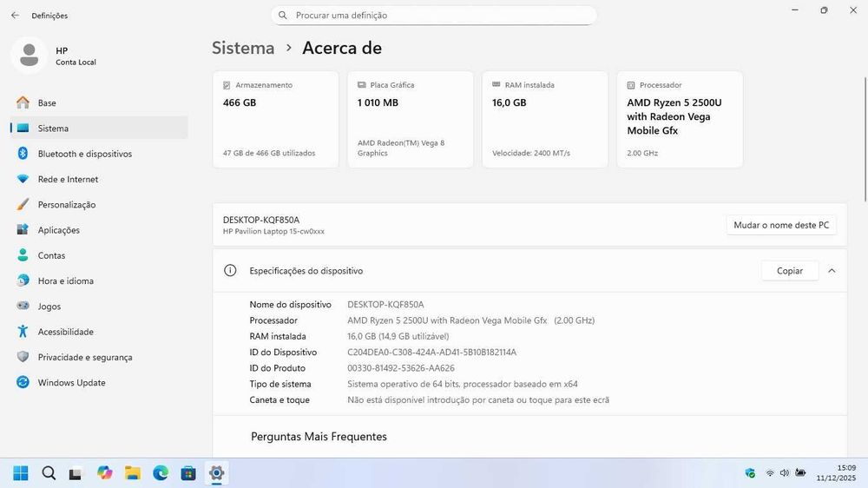868x488 pixels.
Task: Open the Processador card
Action: click(x=680, y=119)
